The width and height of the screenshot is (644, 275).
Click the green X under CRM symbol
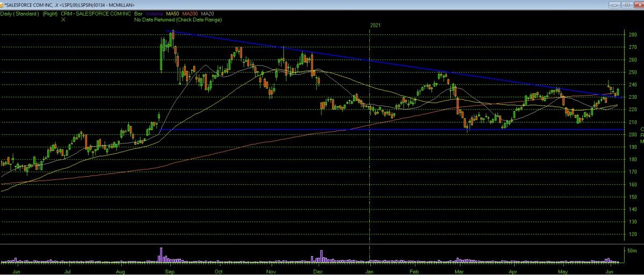pyautogui.click(x=63, y=19)
